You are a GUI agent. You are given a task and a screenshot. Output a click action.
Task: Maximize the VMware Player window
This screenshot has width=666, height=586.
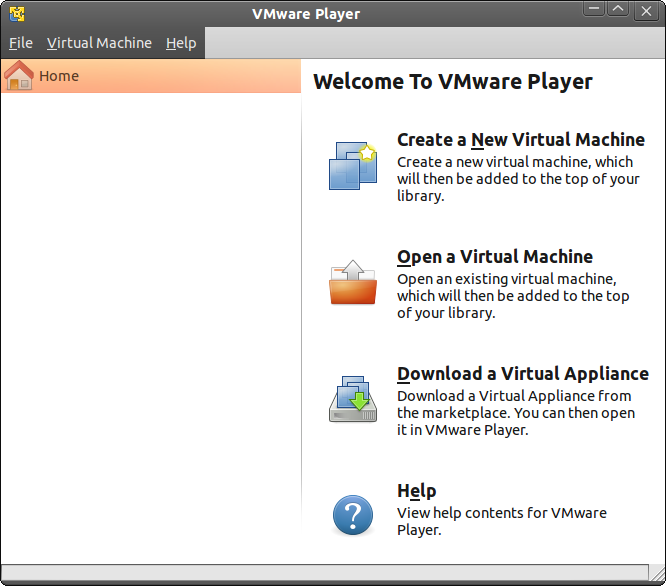coord(618,9)
